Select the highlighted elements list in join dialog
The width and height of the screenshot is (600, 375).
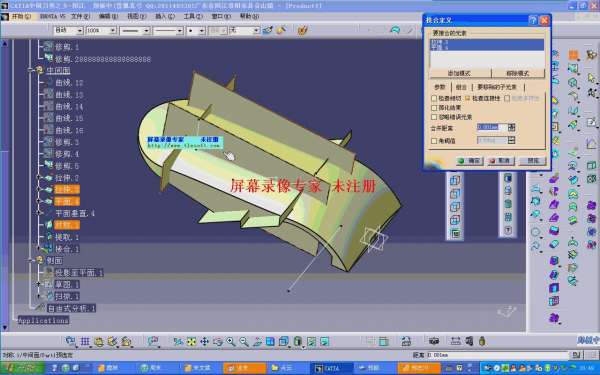pos(487,45)
